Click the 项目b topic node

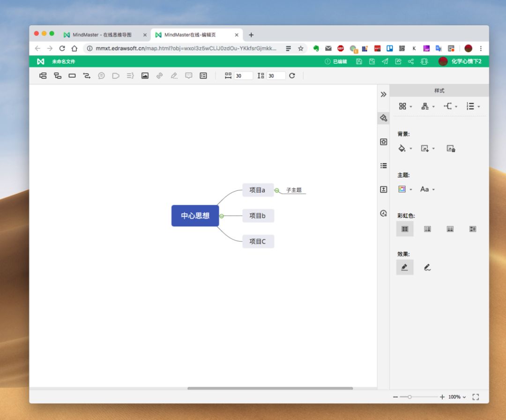pyautogui.click(x=258, y=216)
